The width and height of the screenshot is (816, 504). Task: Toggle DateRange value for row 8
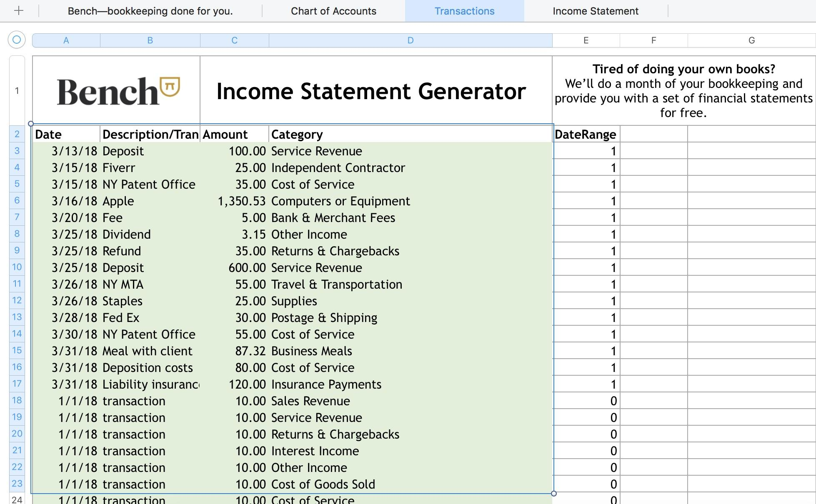click(x=586, y=234)
